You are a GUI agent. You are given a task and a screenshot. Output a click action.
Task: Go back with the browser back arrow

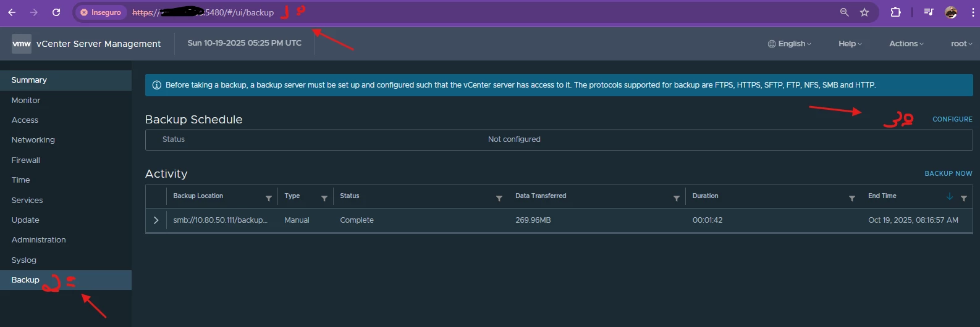click(12, 12)
